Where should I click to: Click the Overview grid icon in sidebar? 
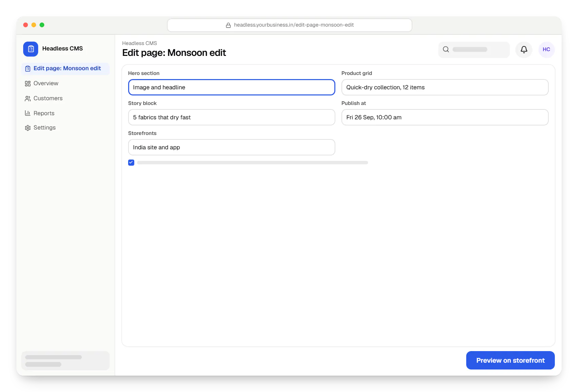point(28,84)
